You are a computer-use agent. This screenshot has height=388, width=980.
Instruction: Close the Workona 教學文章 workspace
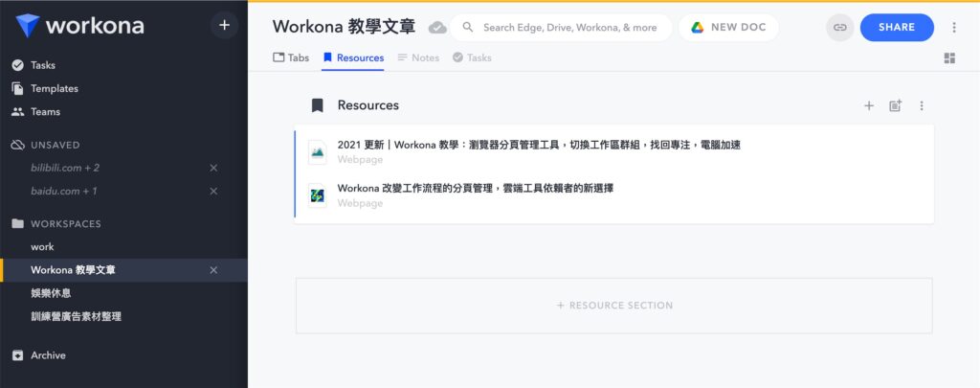213,270
